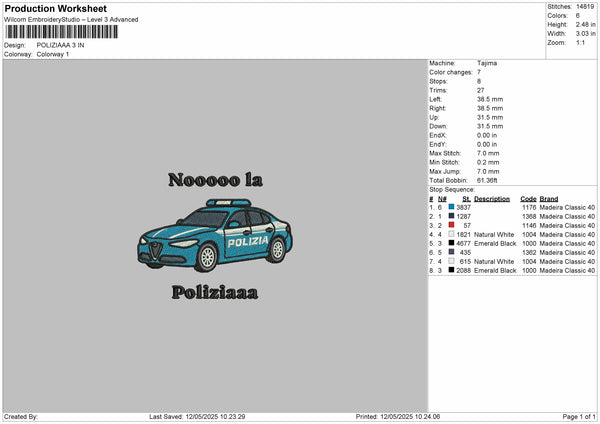Click 'Emerald Black' in the row with 4677 stitches
Screen dimensions: 600x424
tap(495, 243)
